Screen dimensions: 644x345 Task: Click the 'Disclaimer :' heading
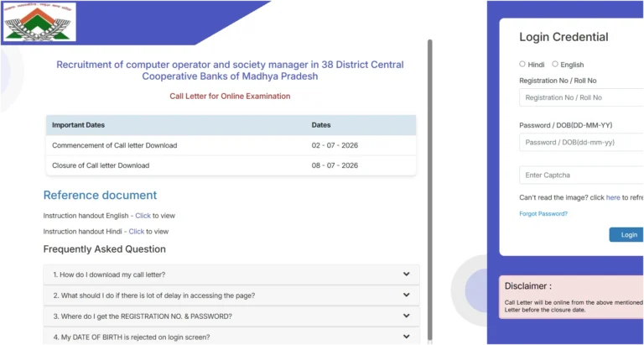click(528, 285)
